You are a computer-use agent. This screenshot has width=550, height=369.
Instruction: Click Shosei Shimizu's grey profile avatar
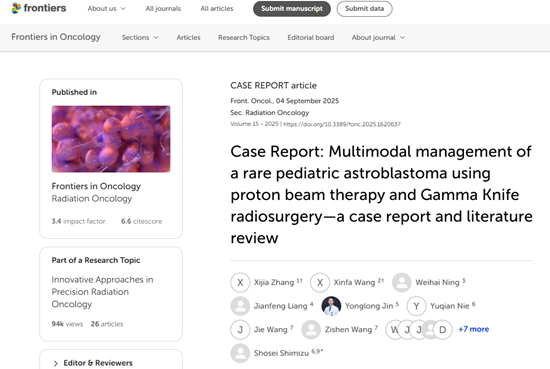[240, 353]
